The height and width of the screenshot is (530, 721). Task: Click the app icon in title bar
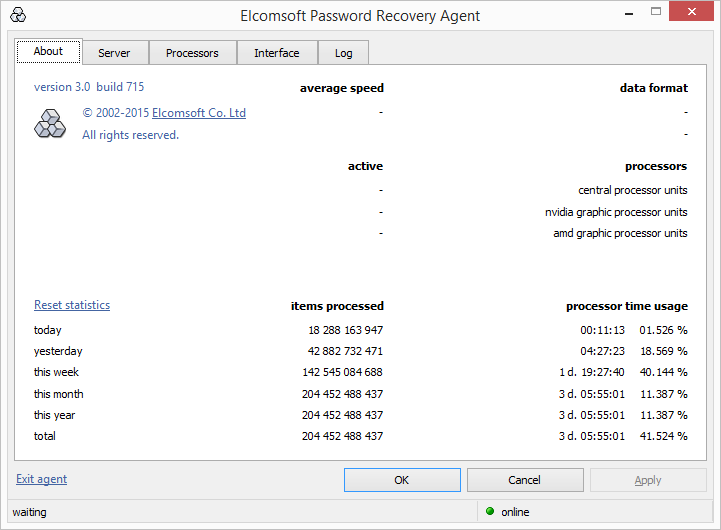click(x=17, y=16)
